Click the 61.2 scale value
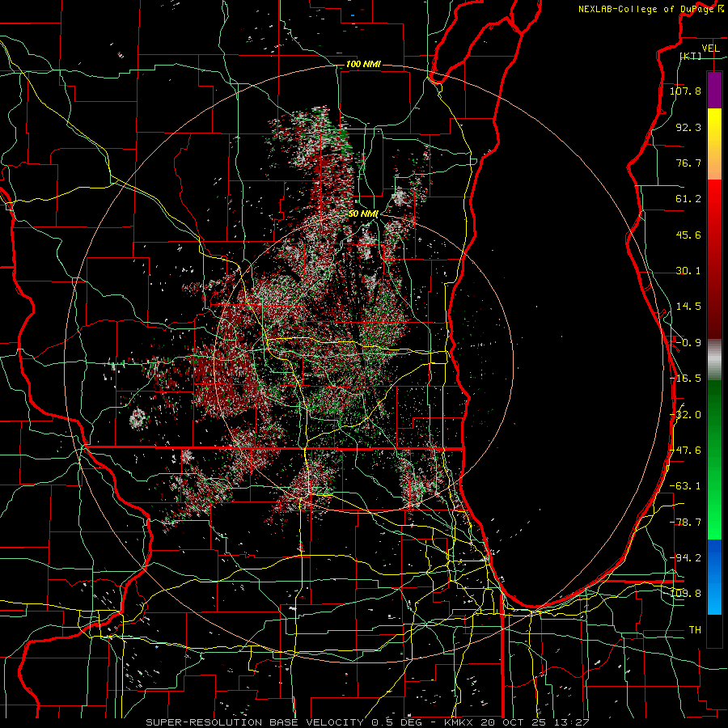Screen dimensions: 728x728 [688, 199]
